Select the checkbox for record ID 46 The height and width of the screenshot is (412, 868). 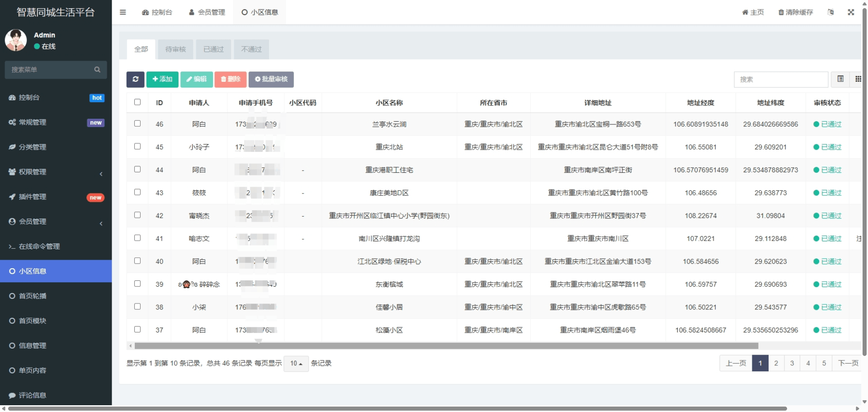point(137,123)
